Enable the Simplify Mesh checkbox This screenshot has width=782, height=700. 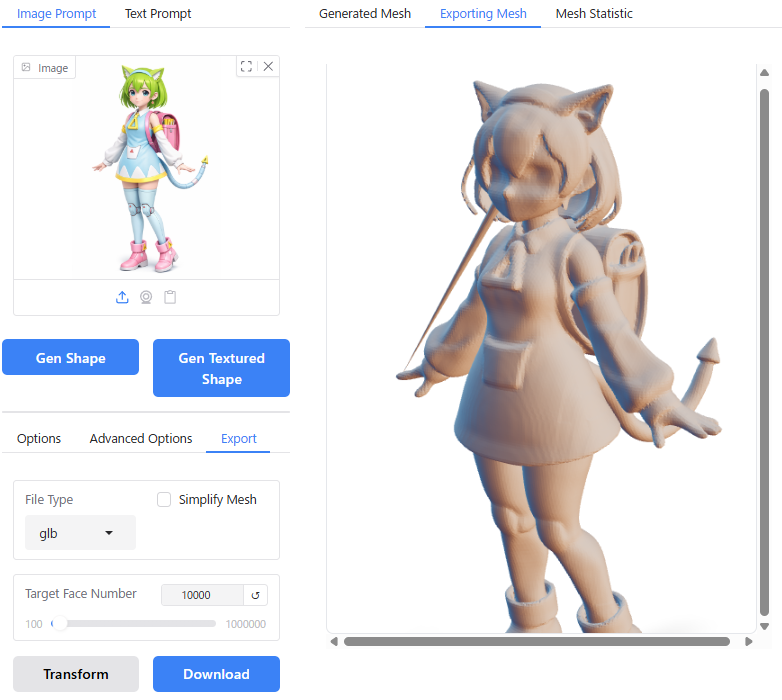(x=164, y=499)
